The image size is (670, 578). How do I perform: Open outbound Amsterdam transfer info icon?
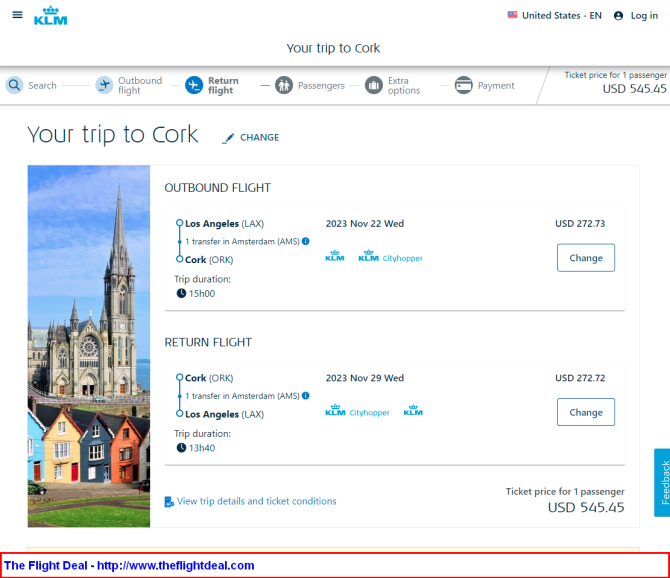tap(306, 241)
